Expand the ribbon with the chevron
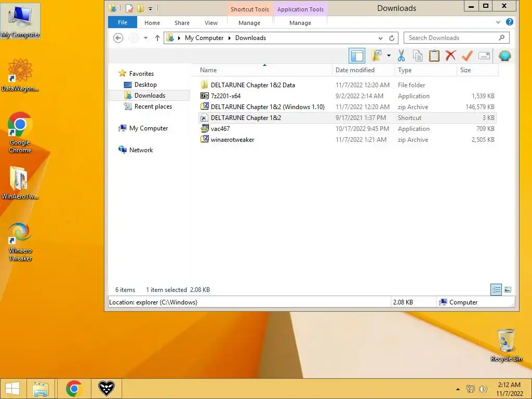Image resolution: width=532 pixels, height=399 pixels. pos(498,22)
